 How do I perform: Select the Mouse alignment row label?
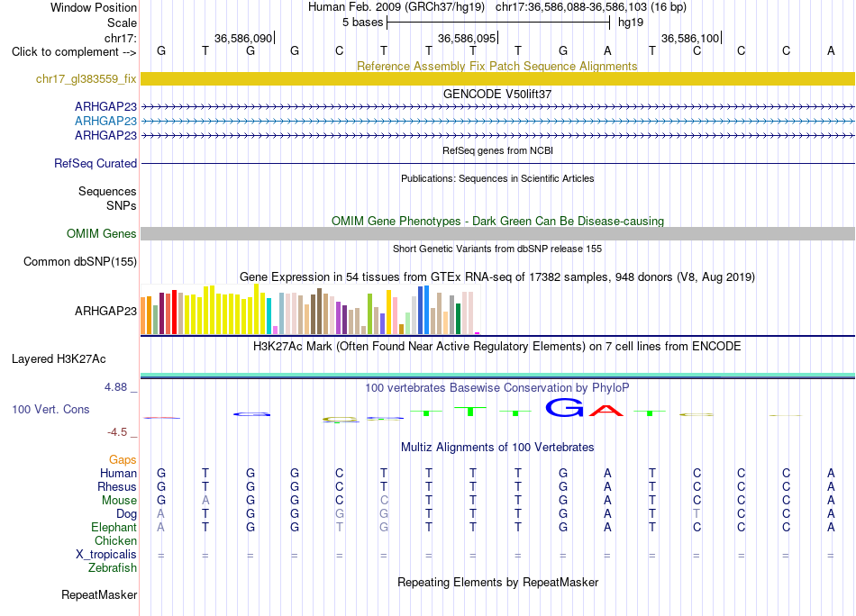click(119, 501)
